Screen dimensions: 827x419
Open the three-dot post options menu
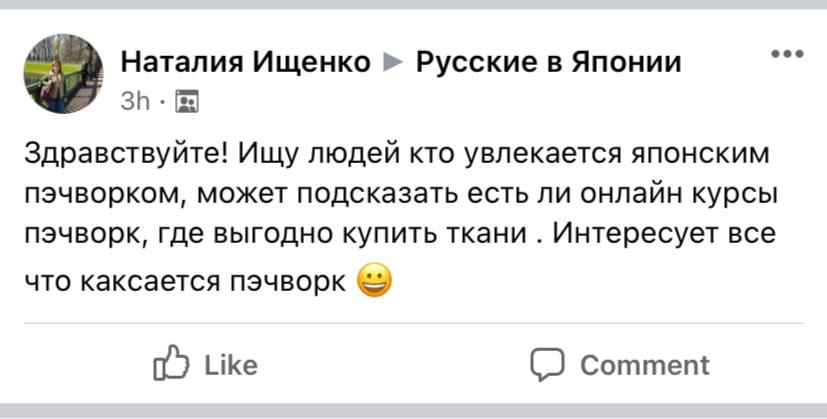pyautogui.click(x=788, y=54)
